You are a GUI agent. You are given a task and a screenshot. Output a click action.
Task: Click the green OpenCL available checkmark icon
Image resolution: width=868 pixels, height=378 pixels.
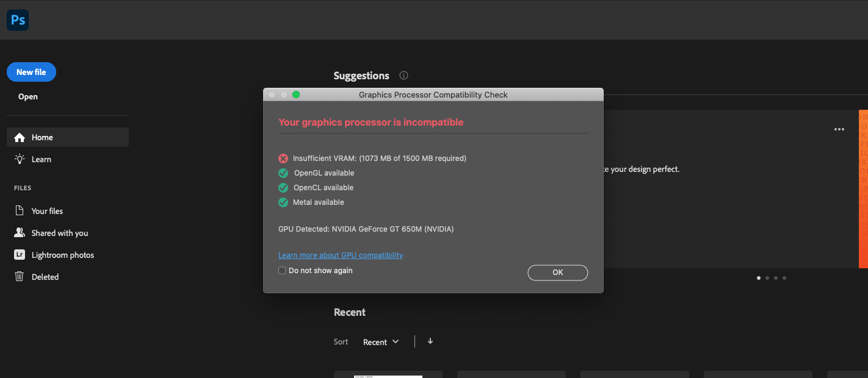(x=283, y=188)
